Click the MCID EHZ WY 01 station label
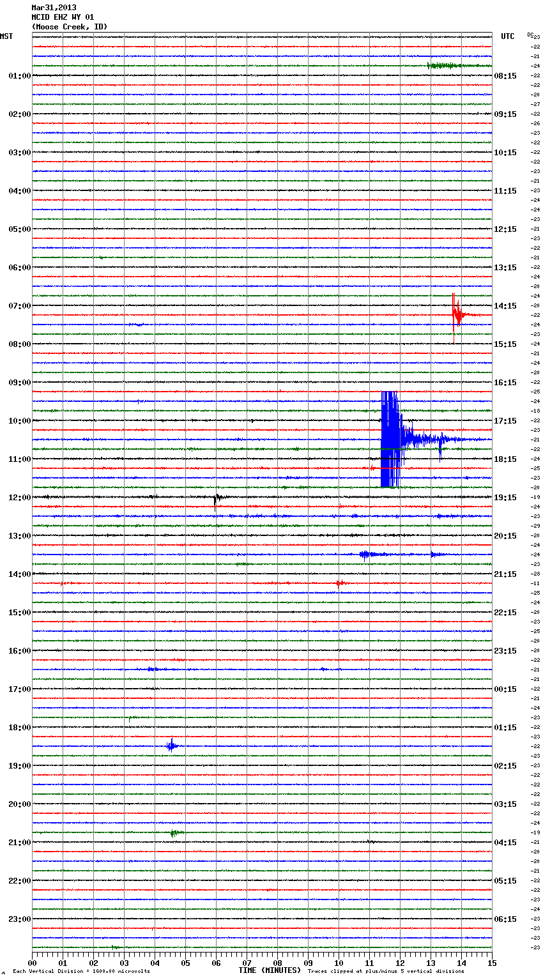Viewport: 543px width, 980px height. [x=63, y=17]
